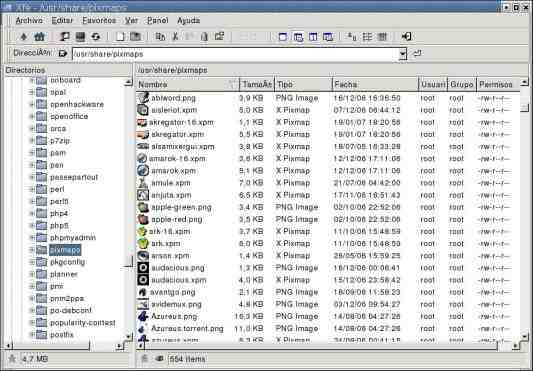Click the exit icon at the toolbar end
The image size is (533, 371).
pos(407,36)
